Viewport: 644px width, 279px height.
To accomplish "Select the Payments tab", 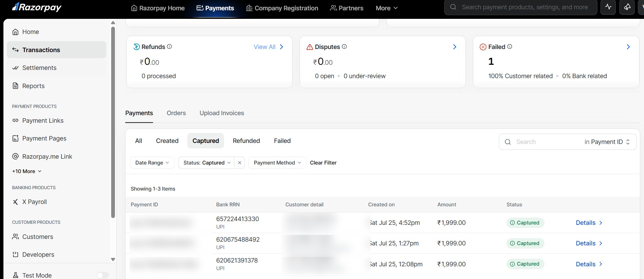I will point(139,113).
